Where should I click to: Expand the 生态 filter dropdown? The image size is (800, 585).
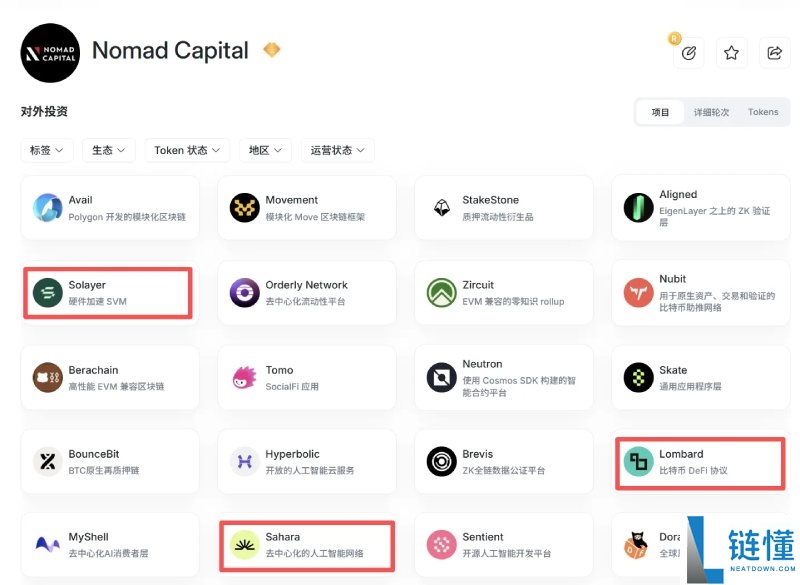109,150
